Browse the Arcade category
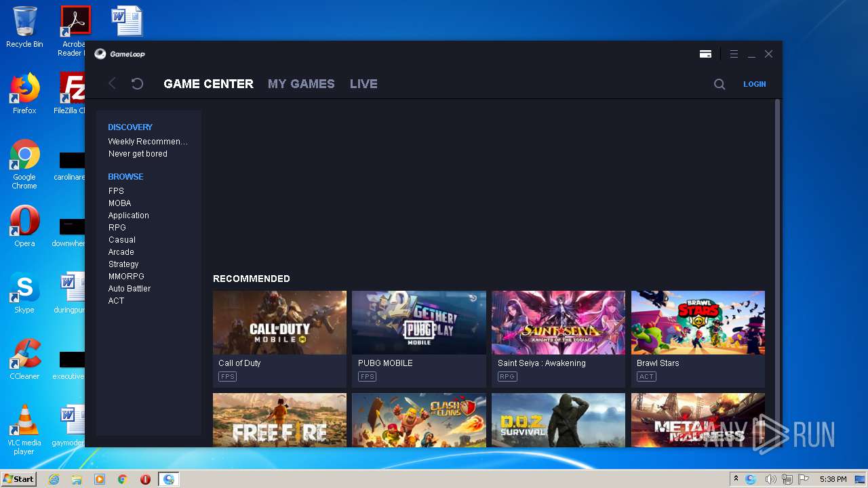The image size is (868, 488). [x=121, y=252]
